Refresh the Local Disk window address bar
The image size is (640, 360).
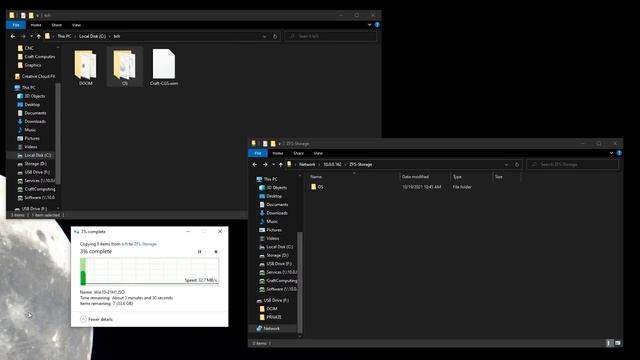coord(275,36)
